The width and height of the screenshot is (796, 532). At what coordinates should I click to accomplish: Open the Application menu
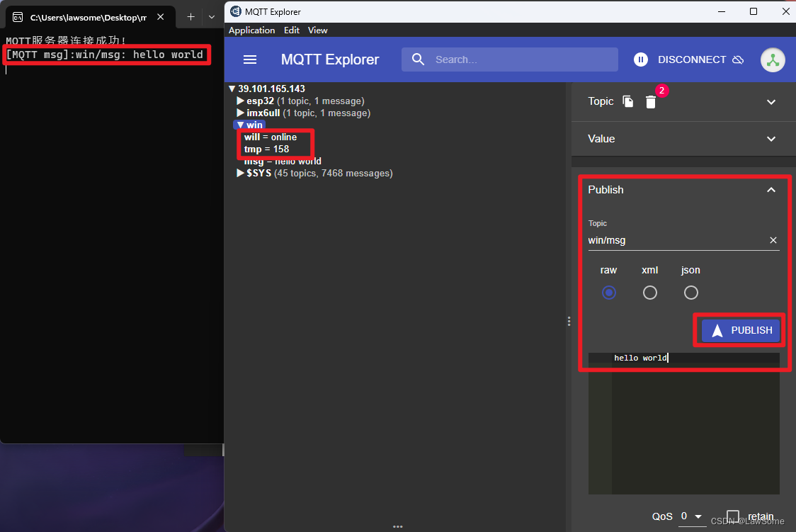(251, 30)
